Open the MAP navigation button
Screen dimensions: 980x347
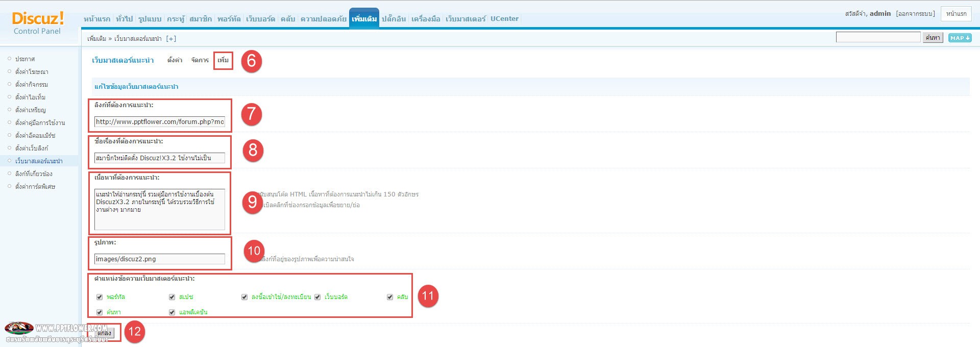click(960, 38)
